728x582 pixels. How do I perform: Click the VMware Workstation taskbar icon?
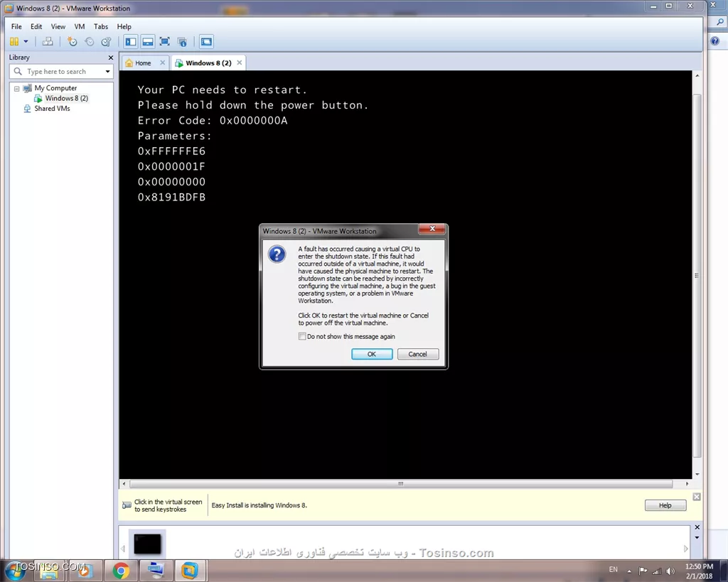[189, 571]
